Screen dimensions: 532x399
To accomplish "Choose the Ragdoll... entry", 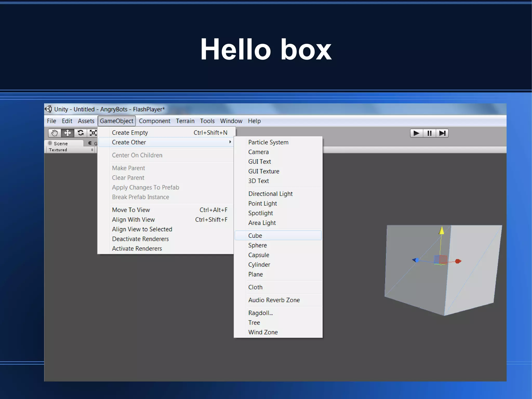I will [278, 313].
